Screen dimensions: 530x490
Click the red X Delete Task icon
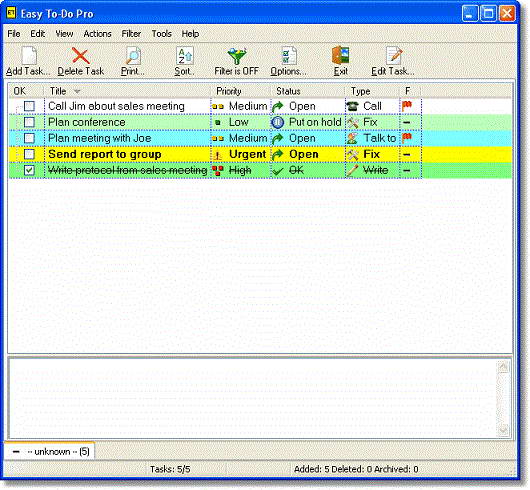click(x=80, y=56)
